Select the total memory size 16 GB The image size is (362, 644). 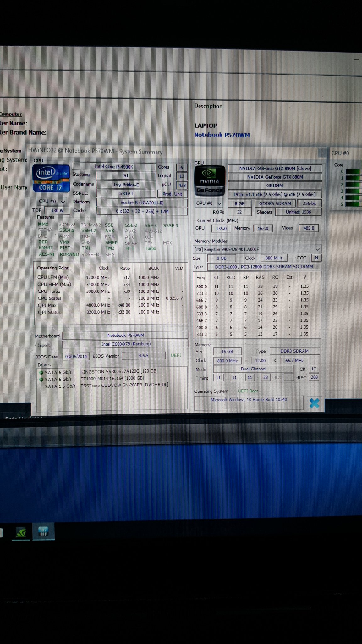click(x=227, y=351)
